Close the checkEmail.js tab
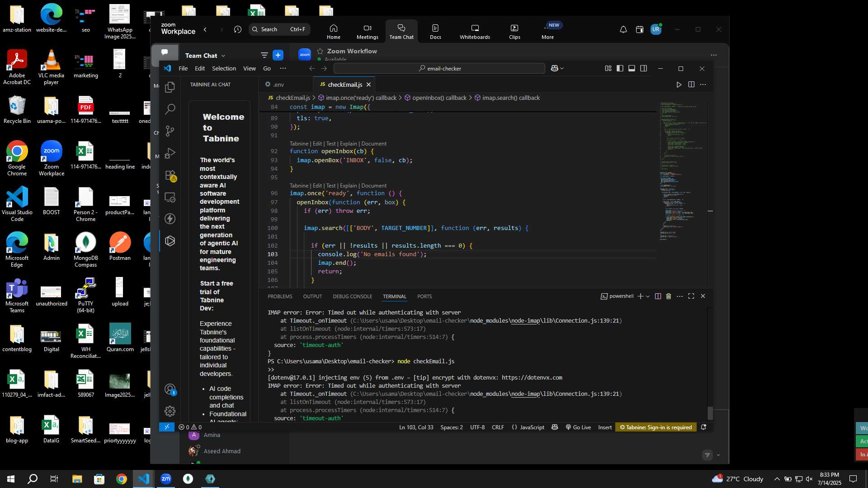 (x=368, y=84)
